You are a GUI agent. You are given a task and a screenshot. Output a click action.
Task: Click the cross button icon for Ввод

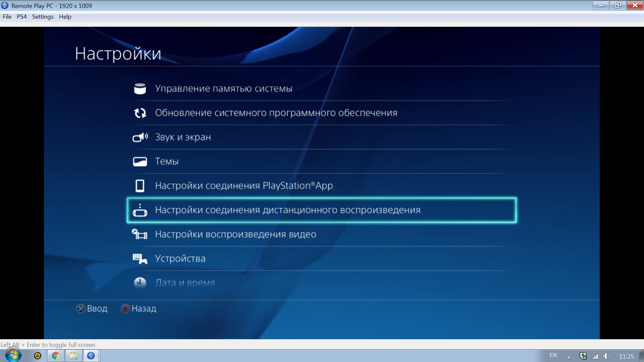click(81, 309)
